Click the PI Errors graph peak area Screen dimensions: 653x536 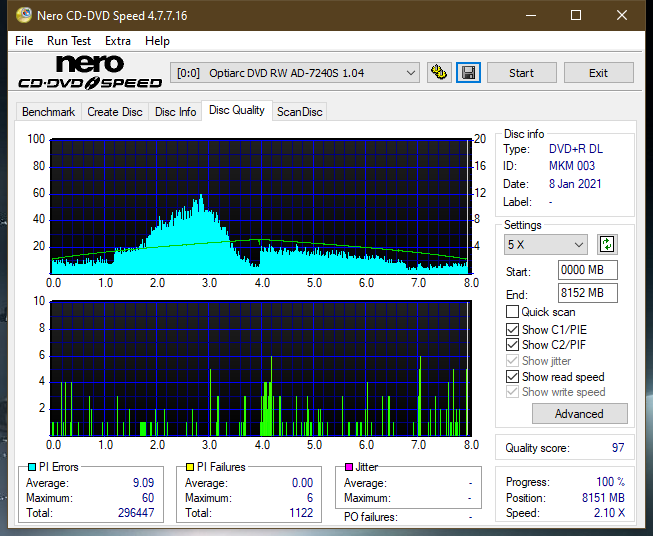point(201,208)
